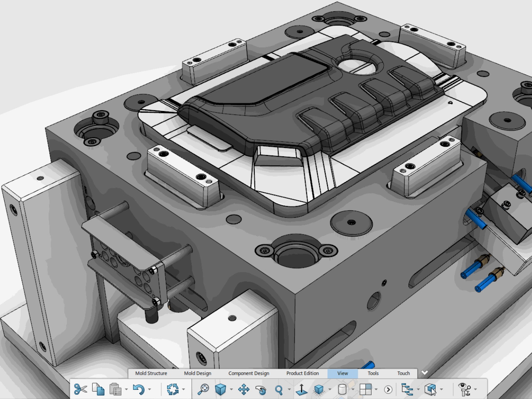Select the Fit All In magnifier icon
The width and height of the screenshot is (532, 399).
pyautogui.click(x=203, y=389)
